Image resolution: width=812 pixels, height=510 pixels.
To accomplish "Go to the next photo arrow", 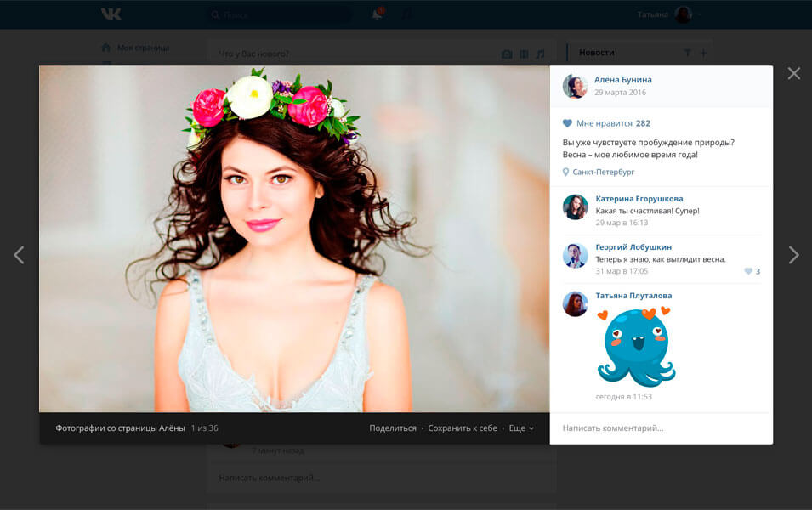I will click(x=793, y=255).
